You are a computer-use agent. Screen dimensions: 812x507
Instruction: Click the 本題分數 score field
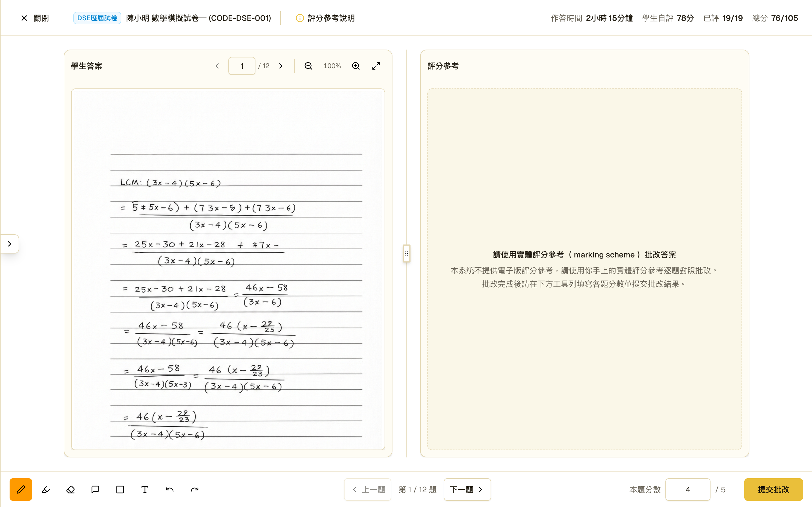click(x=688, y=489)
